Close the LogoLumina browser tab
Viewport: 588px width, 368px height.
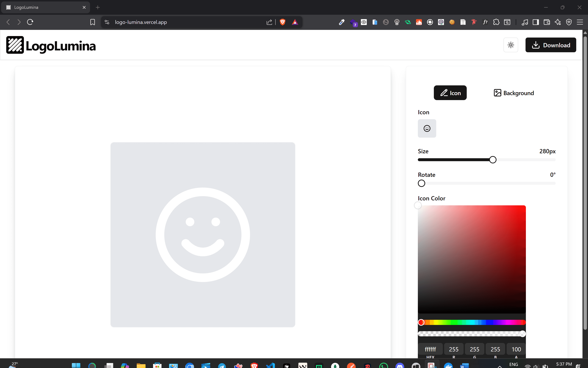[84, 7]
